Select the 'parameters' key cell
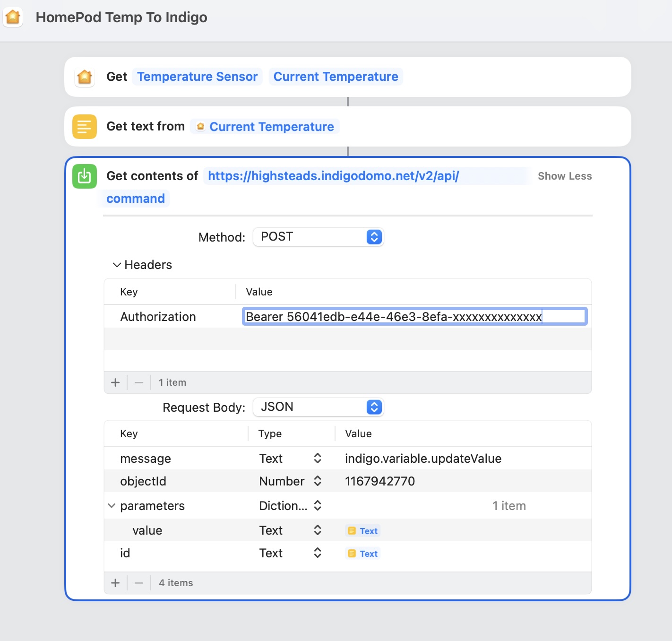This screenshot has height=641, width=672. (152, 506)
